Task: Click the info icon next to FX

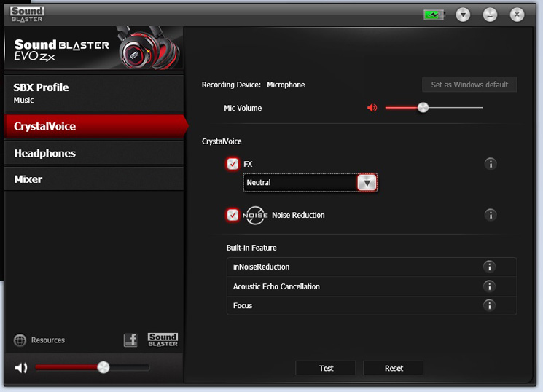Action: click(491, 164)
